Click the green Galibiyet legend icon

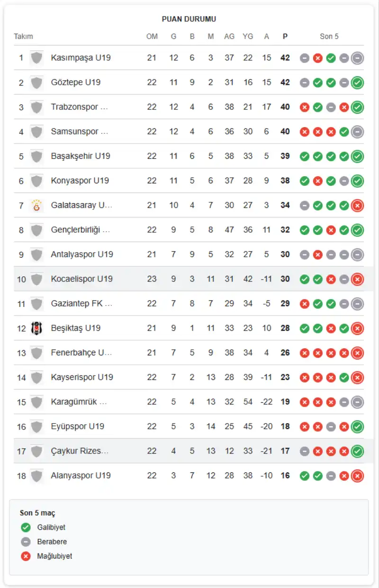(x=26, y=527)
